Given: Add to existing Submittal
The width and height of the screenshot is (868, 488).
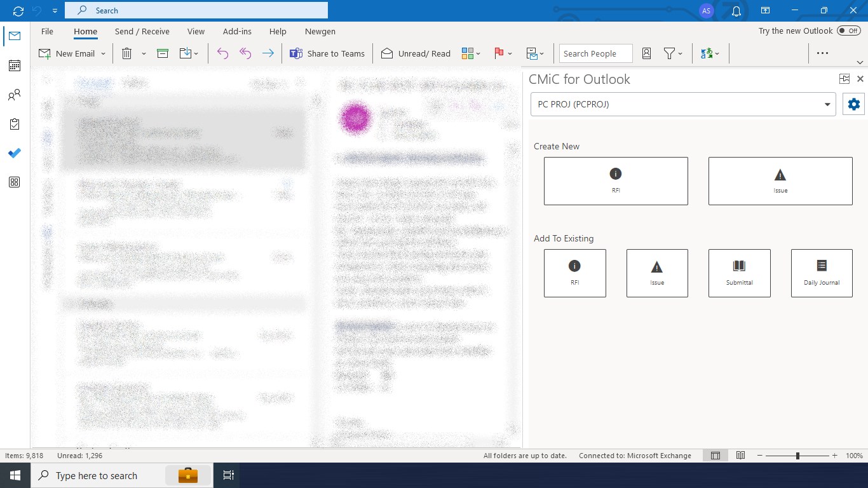Looking at the screenshot, I should point(740,273).
